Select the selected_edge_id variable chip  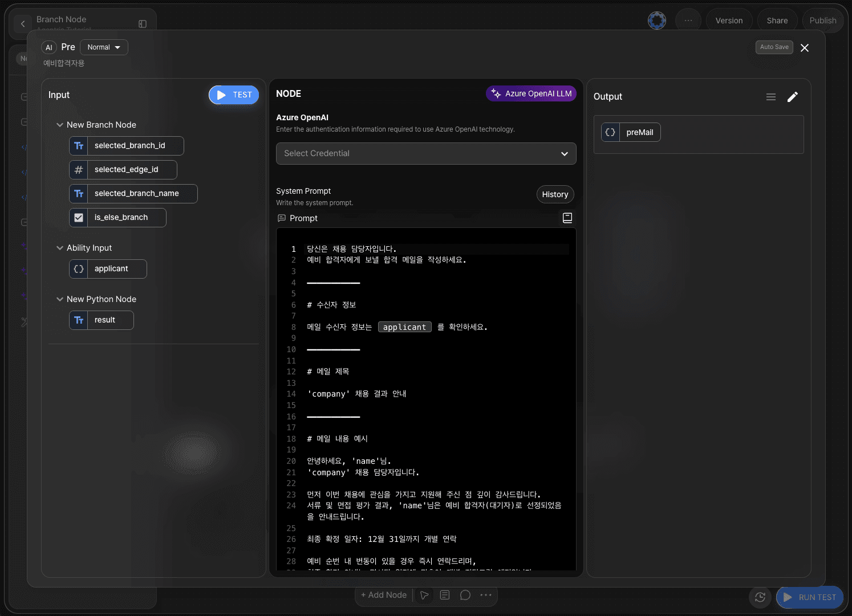(x=123, y=170)
